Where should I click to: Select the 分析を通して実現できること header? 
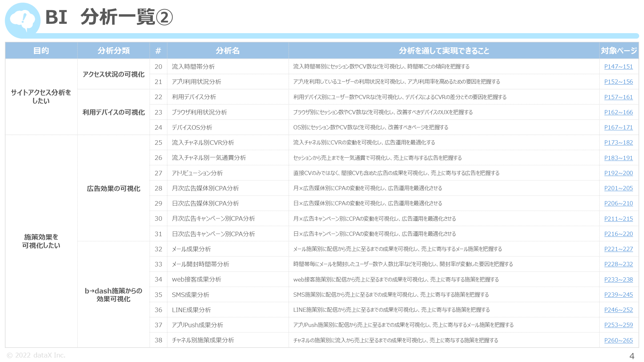pyautogui.click(x=444, y=51)
